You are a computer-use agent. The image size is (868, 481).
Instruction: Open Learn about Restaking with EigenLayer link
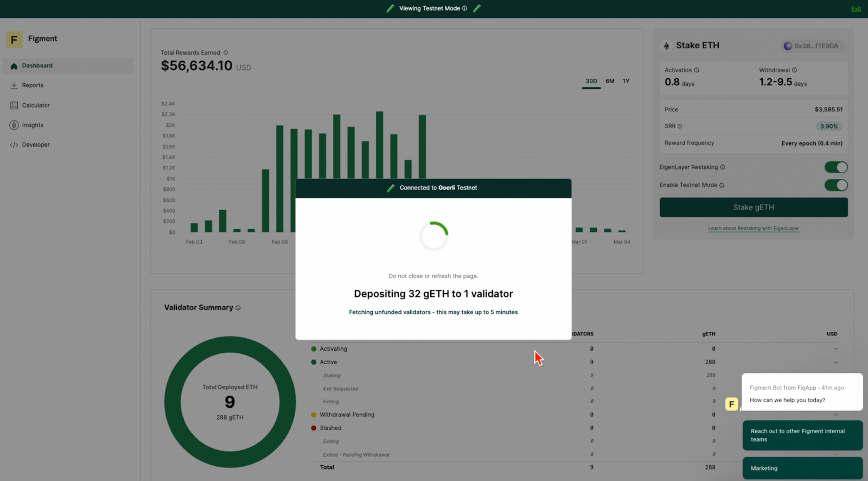(x=753, y=229)
